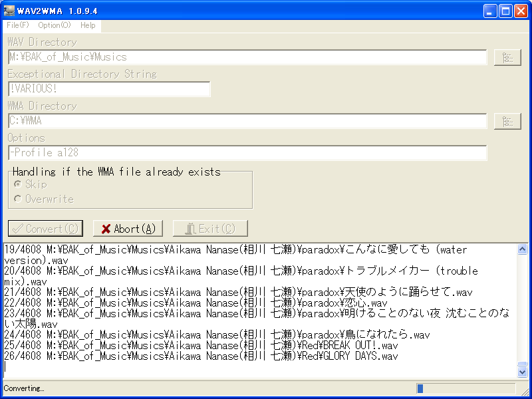532x399 pixels.
Task: Click the log panel's scrollbar down arrow
Action: pos(521,372)
